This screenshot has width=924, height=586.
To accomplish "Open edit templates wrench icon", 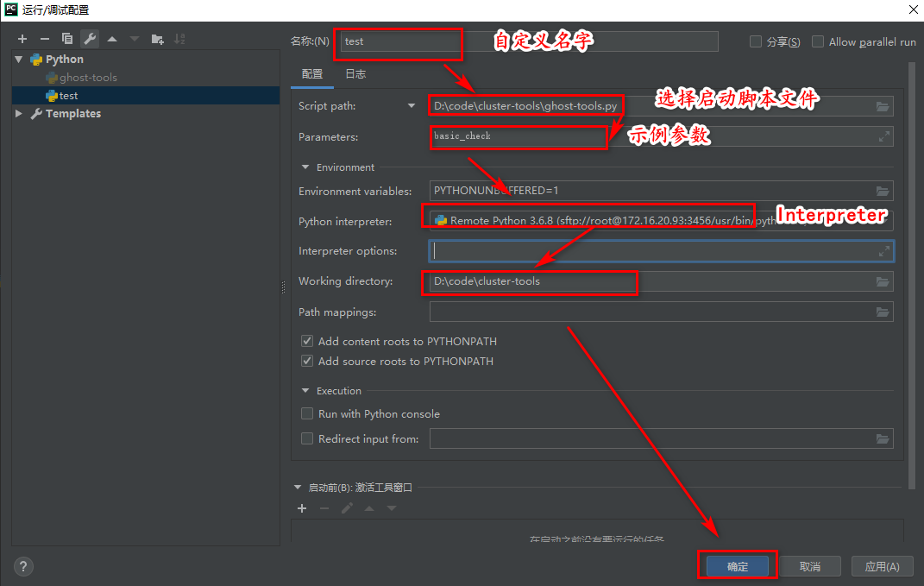I will point(90,39).
